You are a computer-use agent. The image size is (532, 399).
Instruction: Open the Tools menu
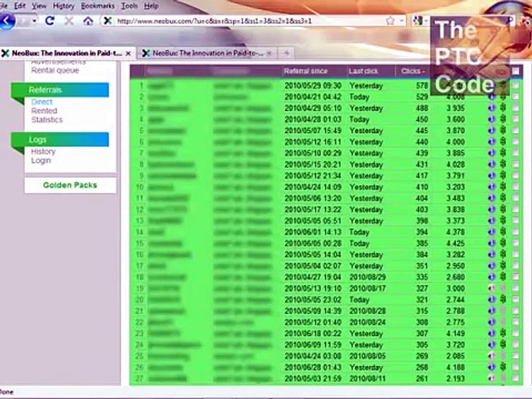pyautogui.click(x=129, y=6)
